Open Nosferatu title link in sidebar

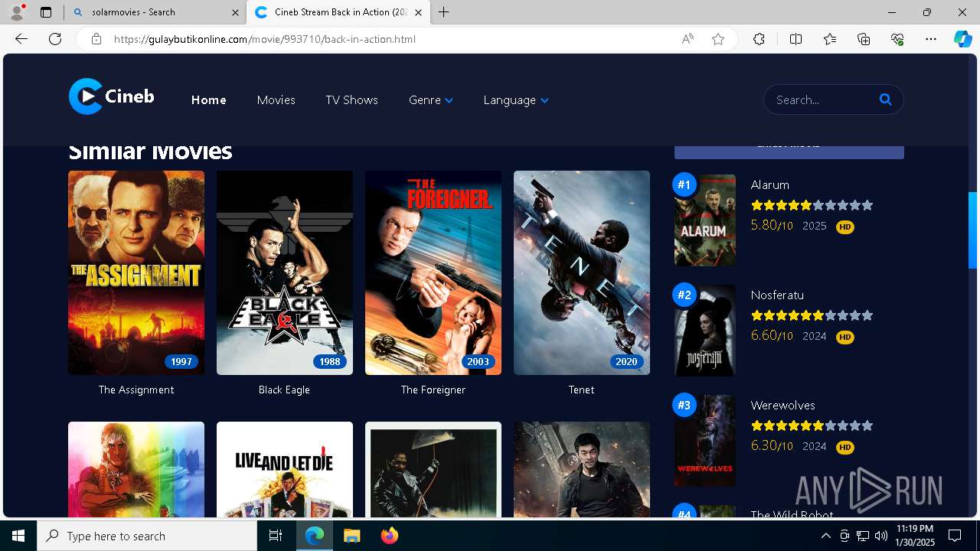coord(777,295)
